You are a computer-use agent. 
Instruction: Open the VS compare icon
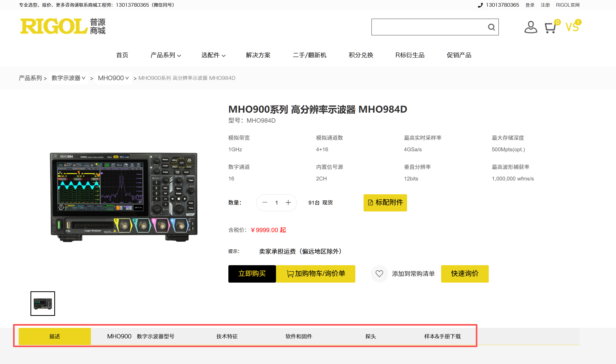tap(572, 27)
